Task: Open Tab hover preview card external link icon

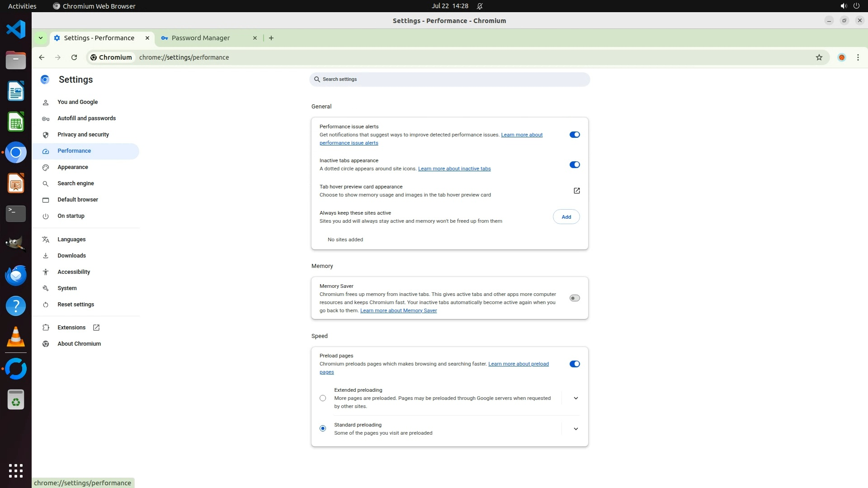Action: 576,191
